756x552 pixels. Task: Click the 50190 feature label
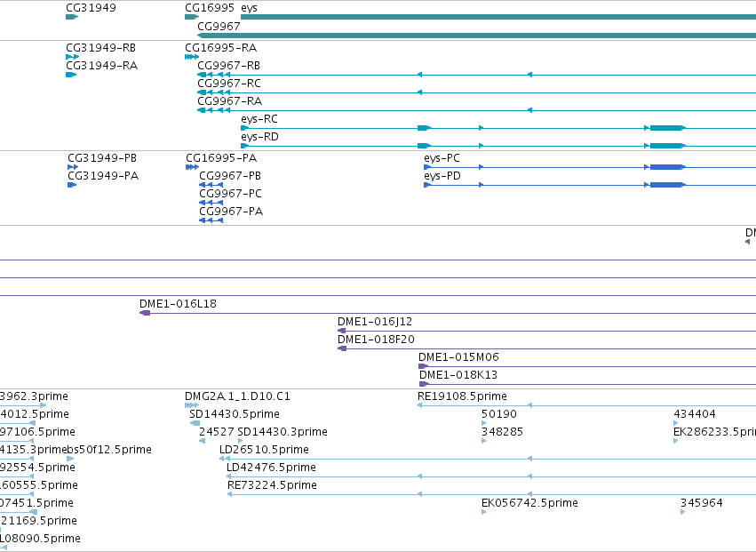[x=499, y=414]
